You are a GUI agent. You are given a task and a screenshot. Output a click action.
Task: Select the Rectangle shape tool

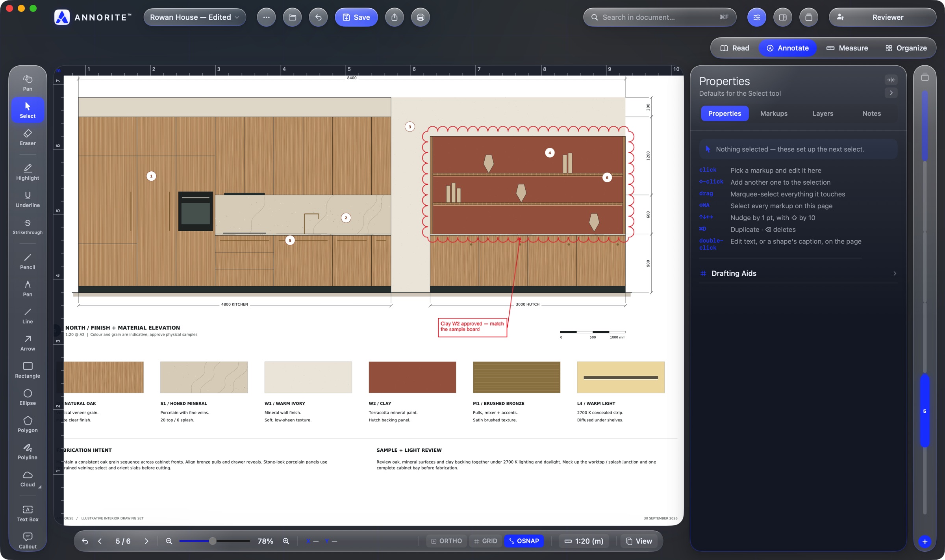[28, 369]
